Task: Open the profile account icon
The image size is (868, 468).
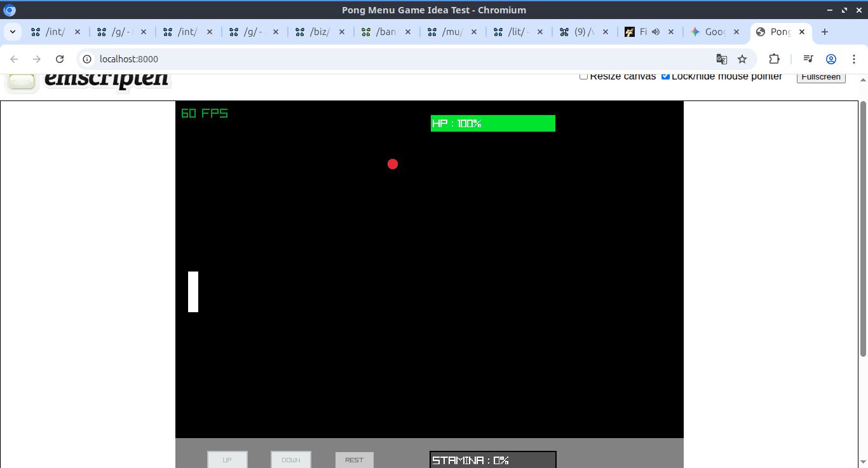Action: 831,59
